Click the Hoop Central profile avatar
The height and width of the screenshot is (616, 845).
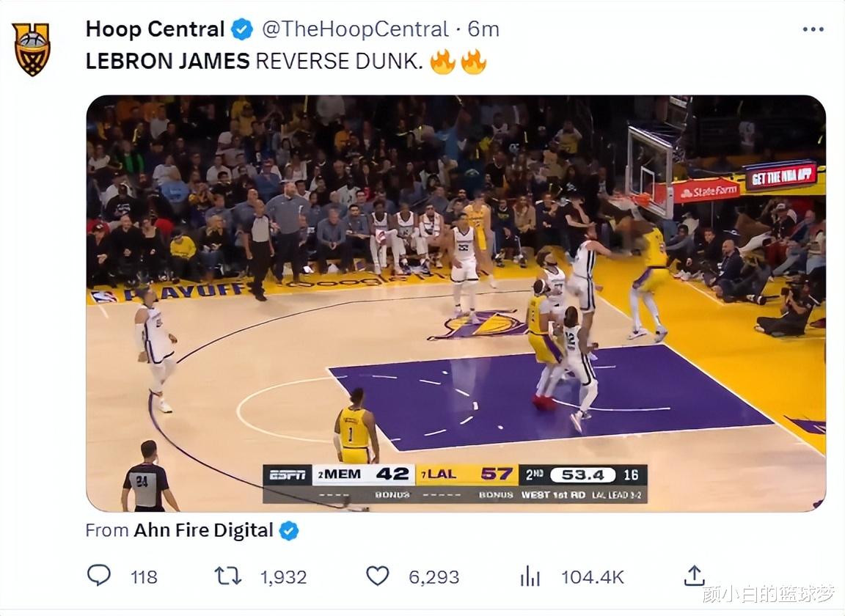pyautogui.click(x=32, y=49)
